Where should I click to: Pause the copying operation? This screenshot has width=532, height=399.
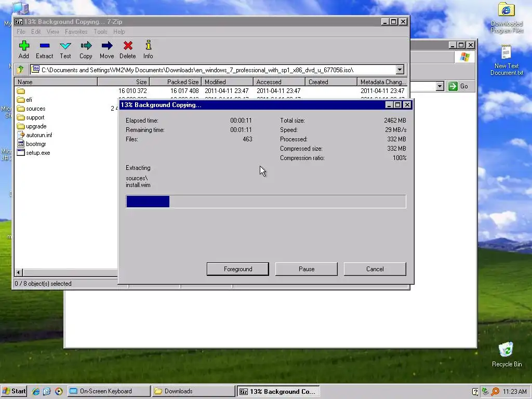click(307, 269)
